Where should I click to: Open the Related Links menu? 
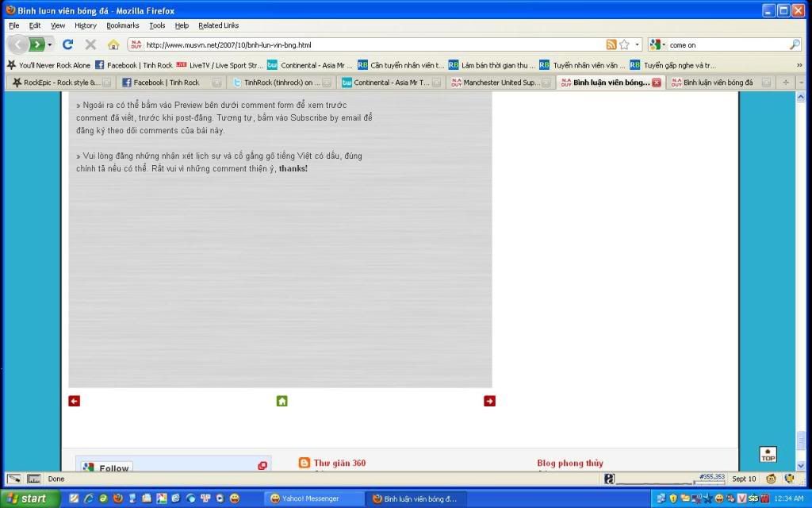(219, 25)
